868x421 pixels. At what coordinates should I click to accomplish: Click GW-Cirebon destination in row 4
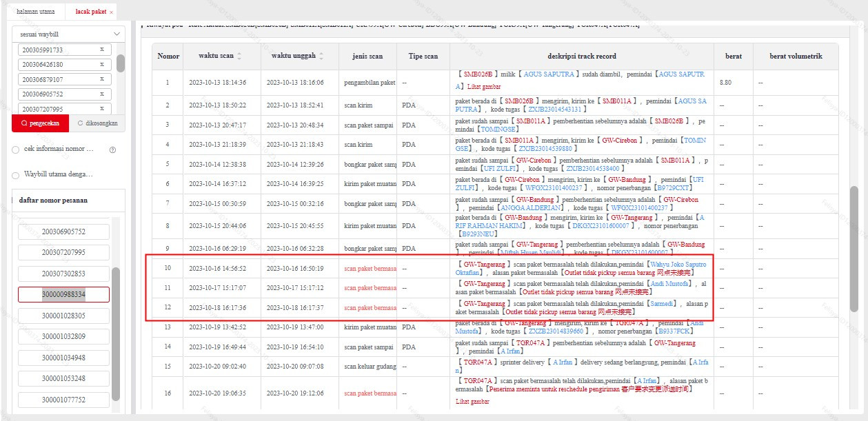(x=621, y=140)
